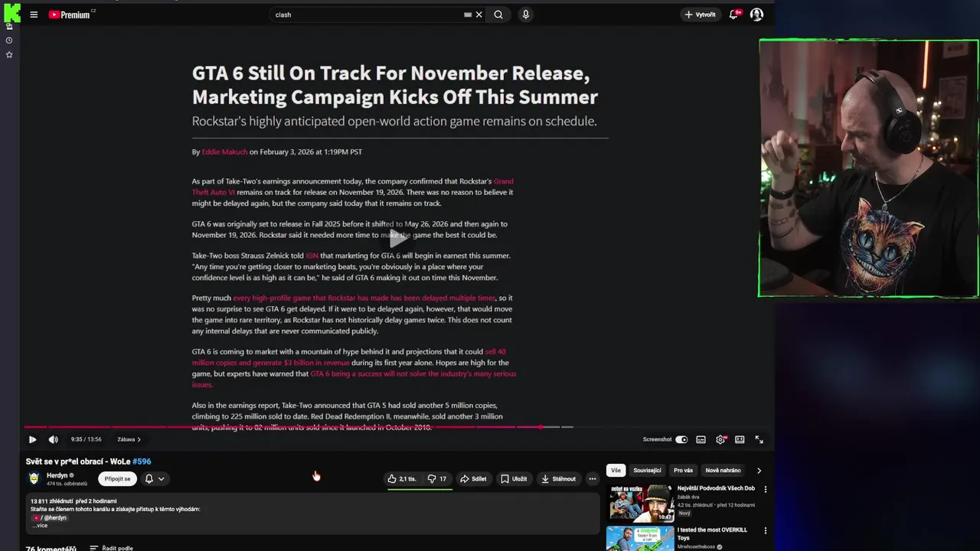Enter fullscreen mode icon
This screenshot has height=551, width=980.
coord(759,439)
